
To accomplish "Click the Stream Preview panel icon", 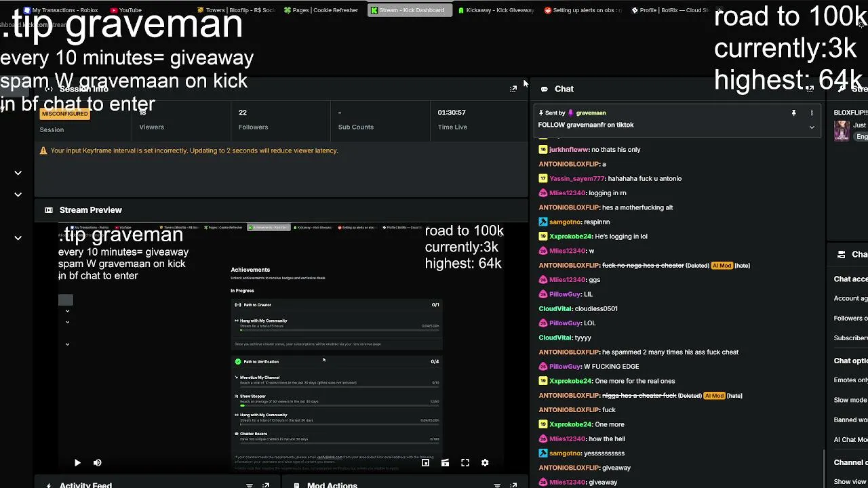I will point(49,210).
